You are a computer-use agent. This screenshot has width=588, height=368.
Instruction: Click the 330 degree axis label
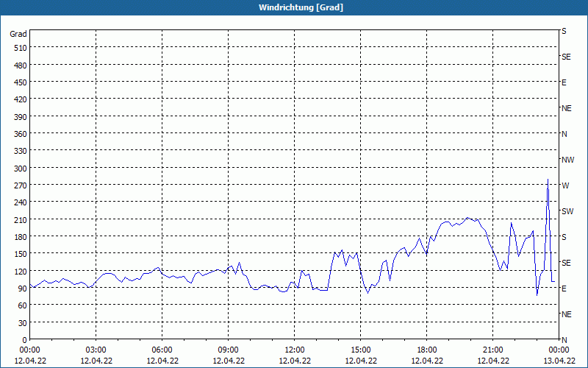(x=21, y=151)
